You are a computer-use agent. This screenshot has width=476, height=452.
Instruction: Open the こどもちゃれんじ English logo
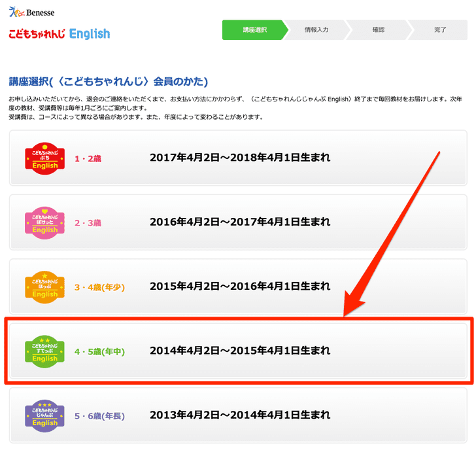(59, 34)
